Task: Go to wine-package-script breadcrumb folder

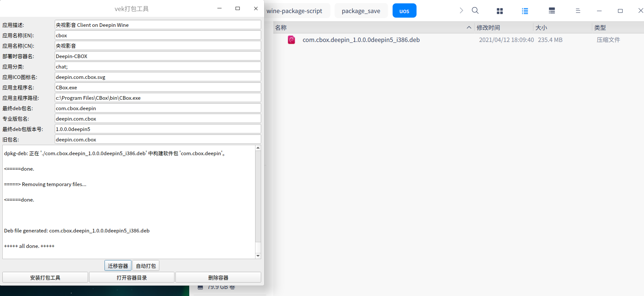Action: pyautogui.click(x=294, y=11)
